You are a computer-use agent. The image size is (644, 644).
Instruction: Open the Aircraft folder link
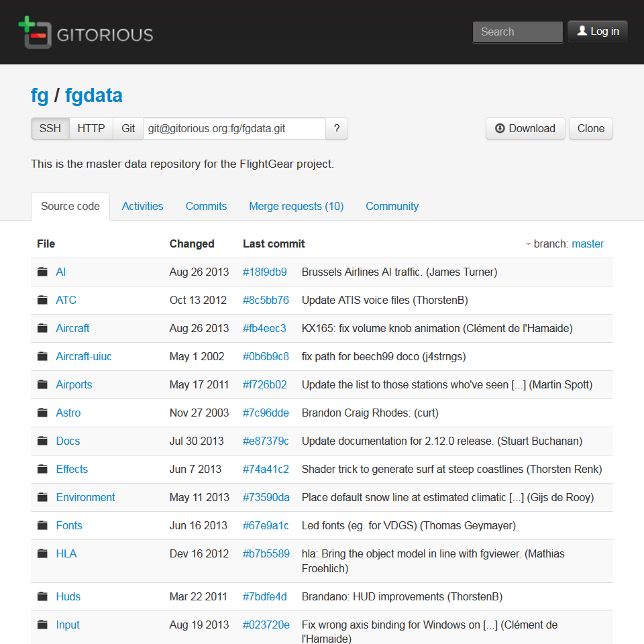[72, 328]
